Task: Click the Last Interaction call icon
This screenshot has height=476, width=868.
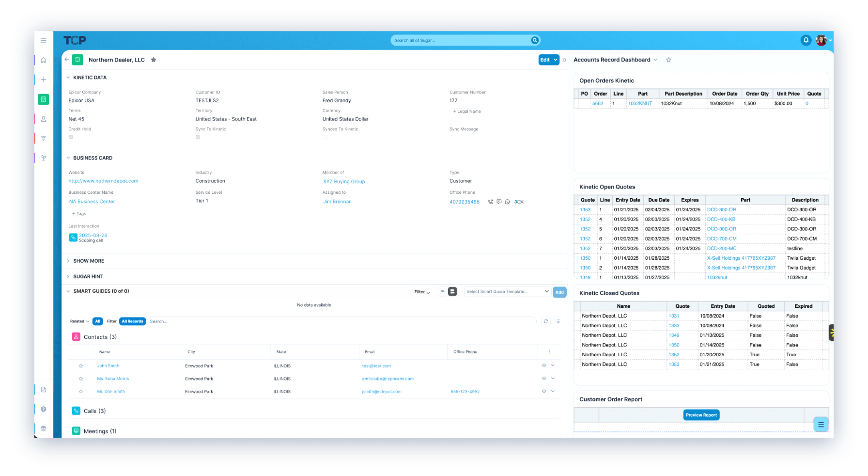Action: click(x=73, y=237)
